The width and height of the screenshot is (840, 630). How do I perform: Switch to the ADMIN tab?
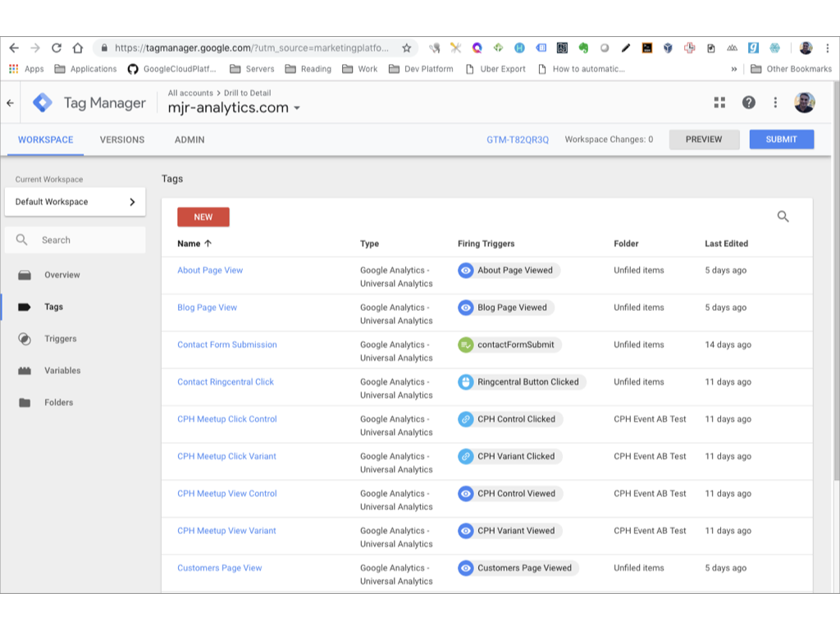tap(189, 139)
